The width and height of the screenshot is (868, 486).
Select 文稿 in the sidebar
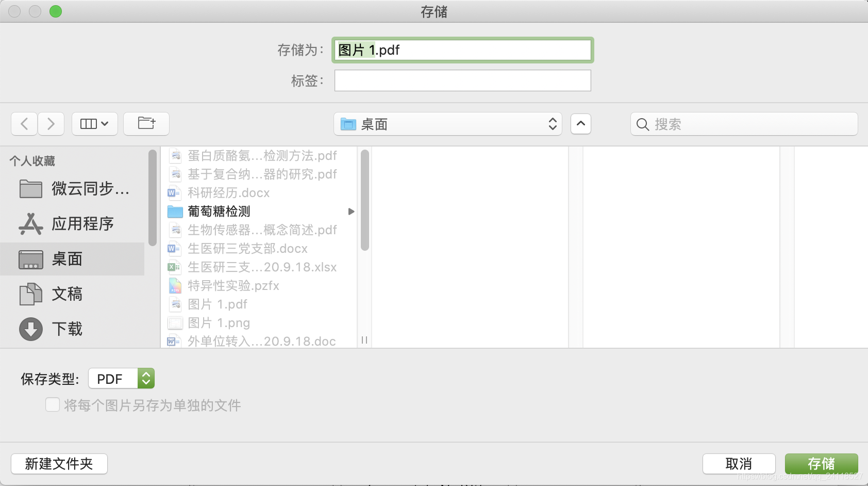pyautogui.click(x=73, y=294)
